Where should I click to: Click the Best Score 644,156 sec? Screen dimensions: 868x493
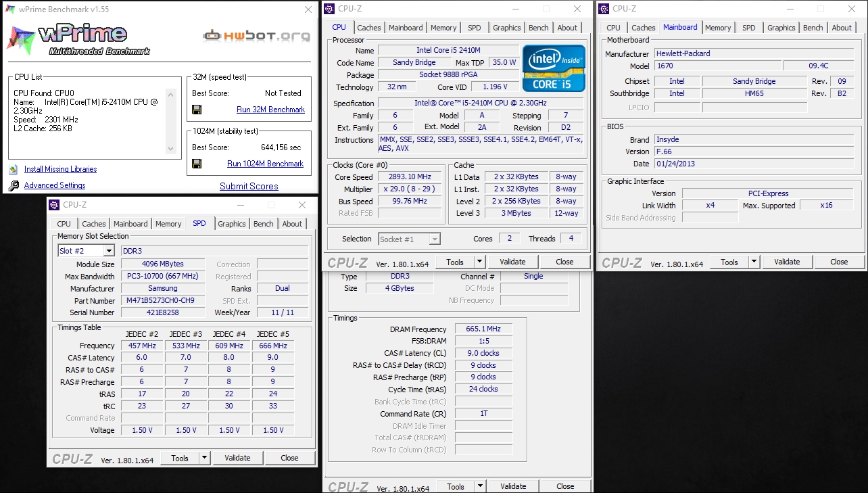click(281, 147)
